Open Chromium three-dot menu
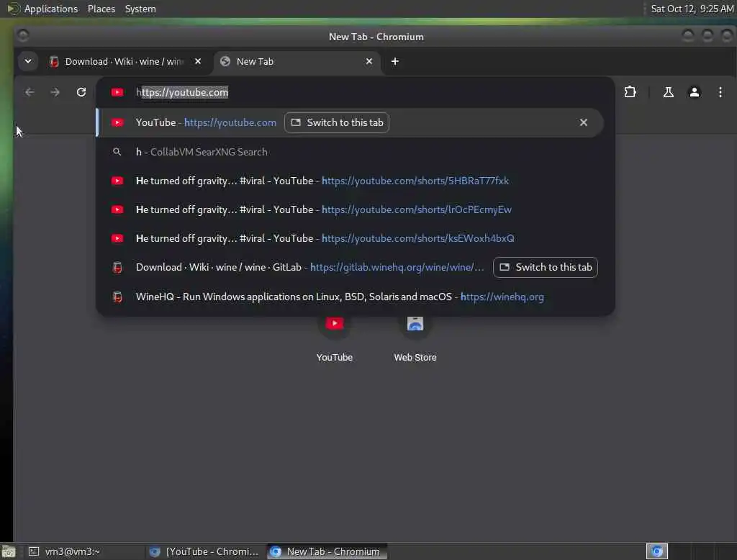The height and width of the screenshot is (560, 737). (720, 92)
